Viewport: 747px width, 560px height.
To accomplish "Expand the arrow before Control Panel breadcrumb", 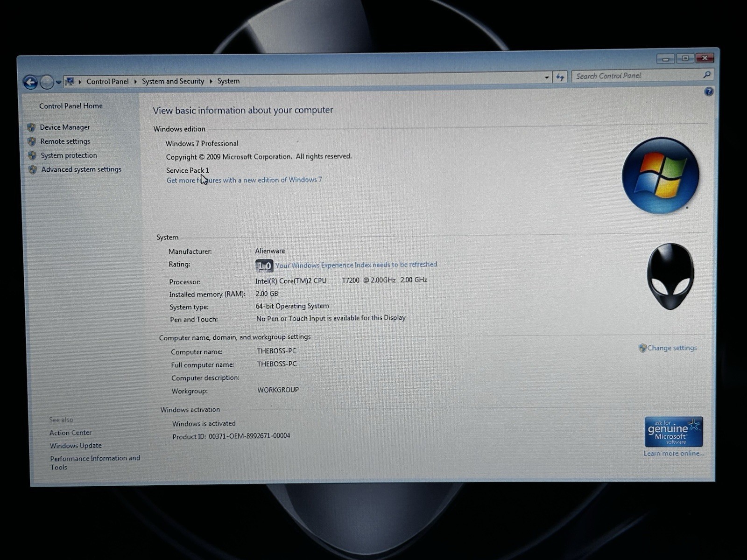I will [80, 82].
